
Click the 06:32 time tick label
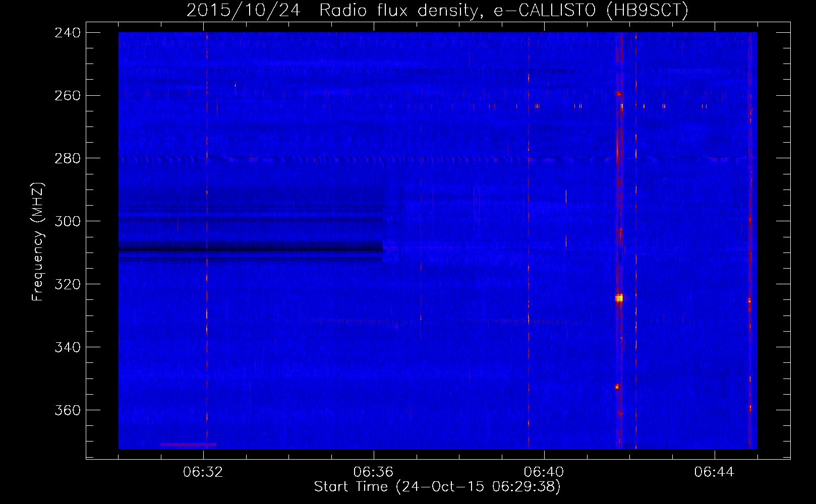[203, 472]
